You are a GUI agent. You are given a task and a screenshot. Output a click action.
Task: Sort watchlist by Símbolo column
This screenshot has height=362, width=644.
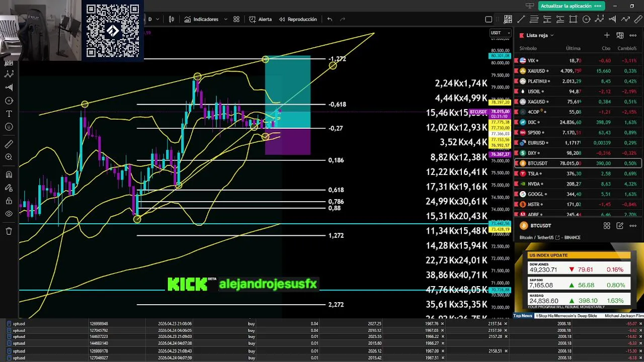tap(528, 48)
